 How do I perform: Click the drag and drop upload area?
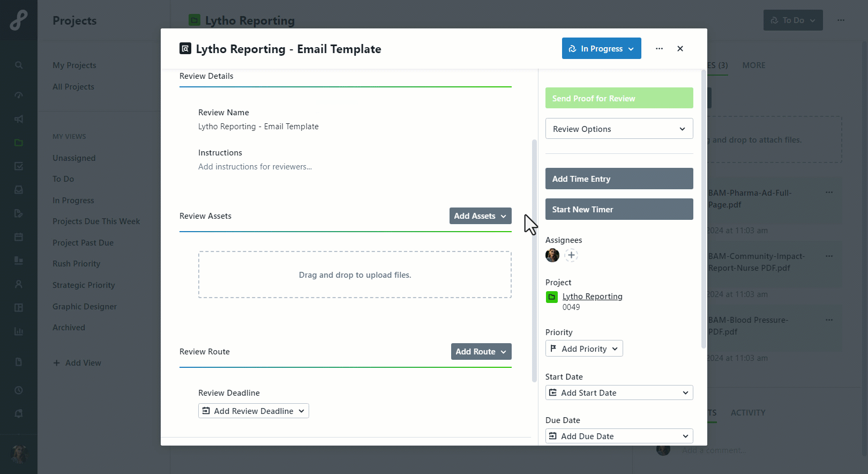pyautogui.click(x=355, y=275)
